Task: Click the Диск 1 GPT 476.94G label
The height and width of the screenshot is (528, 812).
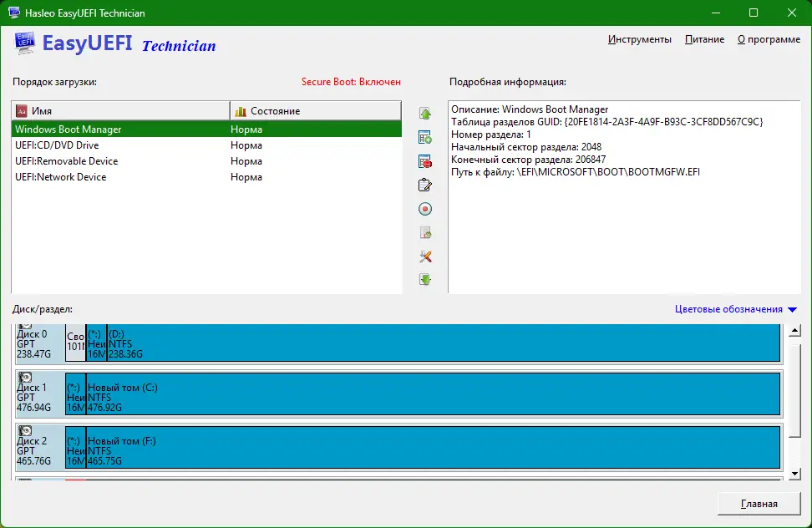Action: [34, 398]
